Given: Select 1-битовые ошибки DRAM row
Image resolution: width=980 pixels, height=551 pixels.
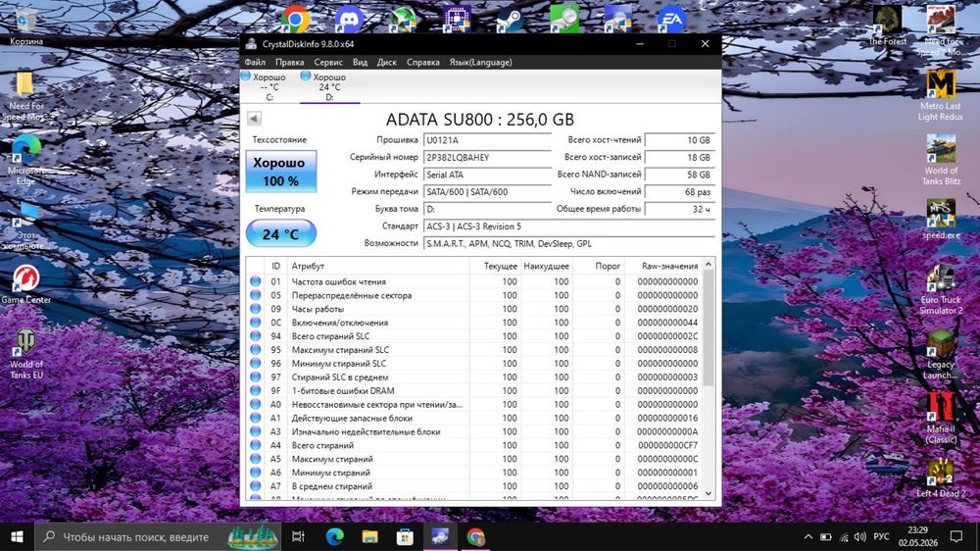Looking at the screenshot, I should pyautogui.click(x=474, y=391).
